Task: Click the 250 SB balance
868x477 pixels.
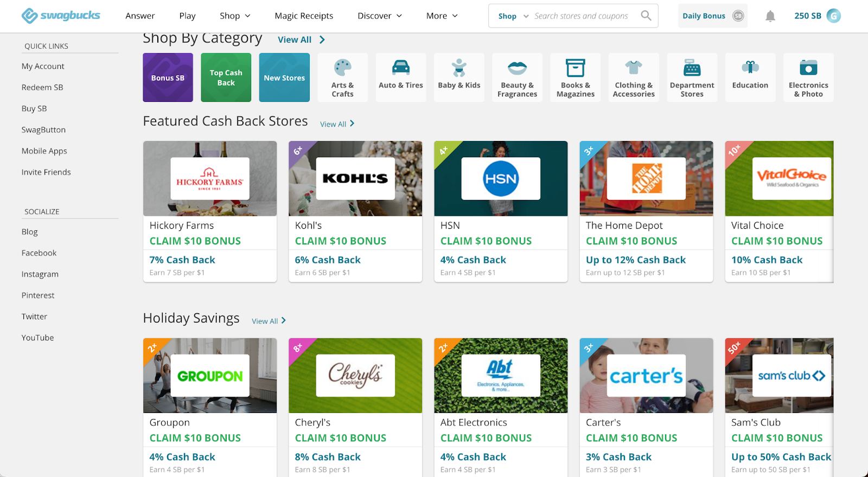Action: pyautogui.click(x=808, y=16)
